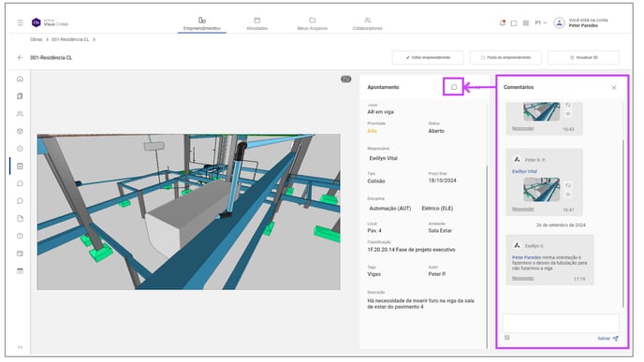Switch to the Atividades tab

point(257,24)
